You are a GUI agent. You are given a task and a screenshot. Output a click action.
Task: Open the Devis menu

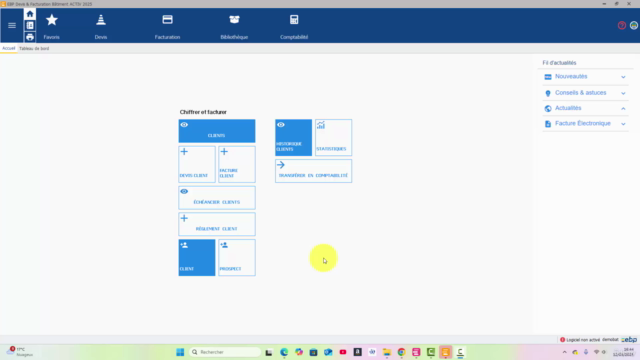pos(101,26)
